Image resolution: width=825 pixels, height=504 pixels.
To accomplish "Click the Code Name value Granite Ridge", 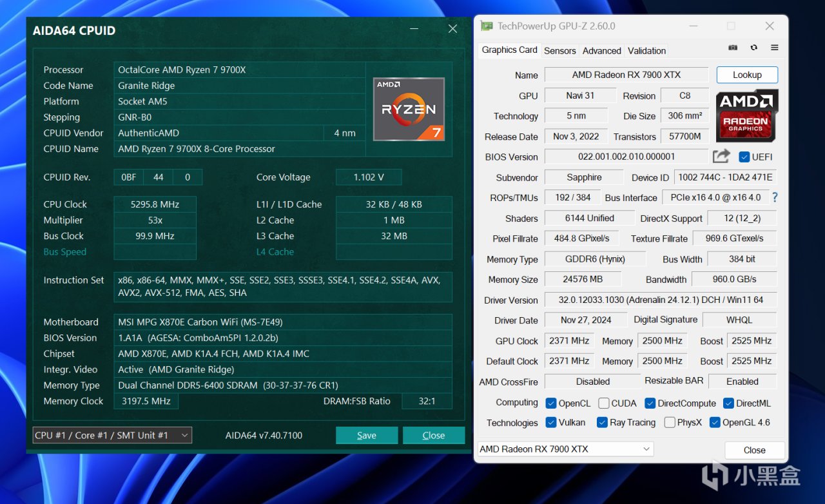I will coord(240,86).
